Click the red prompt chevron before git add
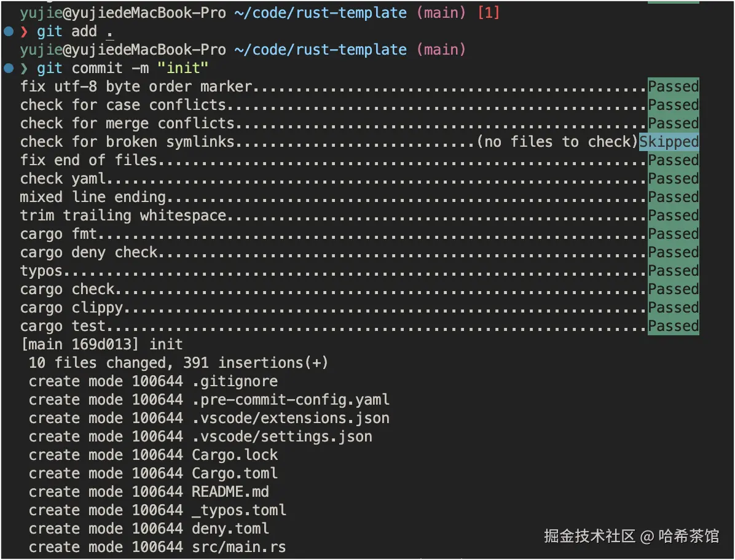 click(x=25, y=31)
